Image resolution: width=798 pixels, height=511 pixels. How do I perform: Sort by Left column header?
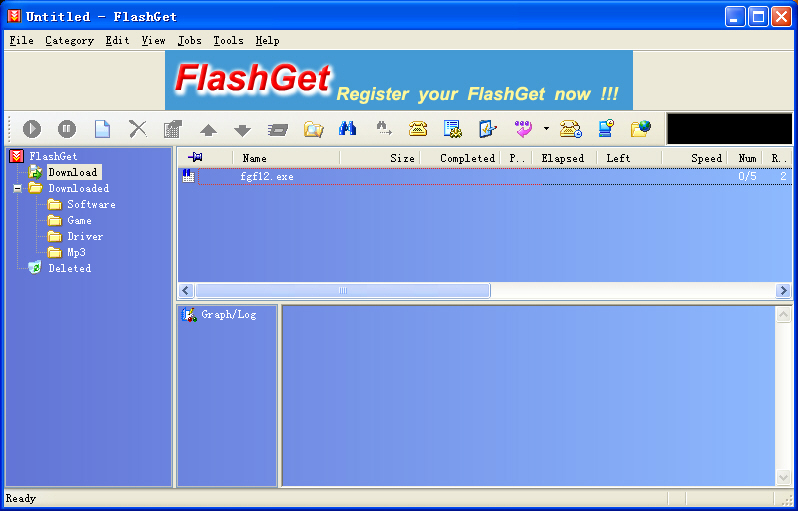pyautogui.click(x=629, y=158)
